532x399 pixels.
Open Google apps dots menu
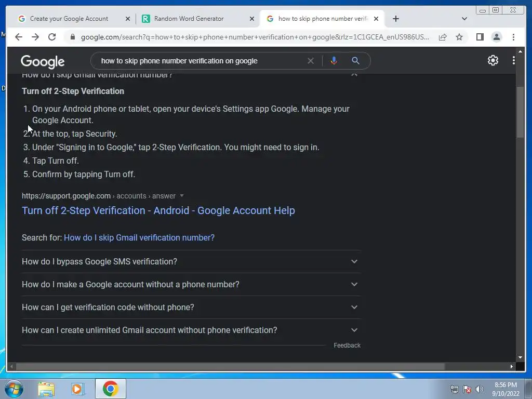(x=513, y=60)
